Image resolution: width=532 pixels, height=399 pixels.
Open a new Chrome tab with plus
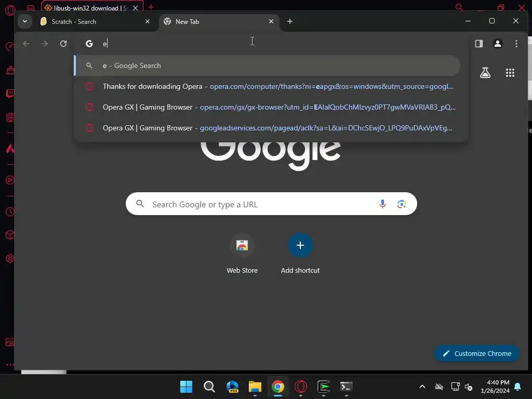(x=290, y=21)
